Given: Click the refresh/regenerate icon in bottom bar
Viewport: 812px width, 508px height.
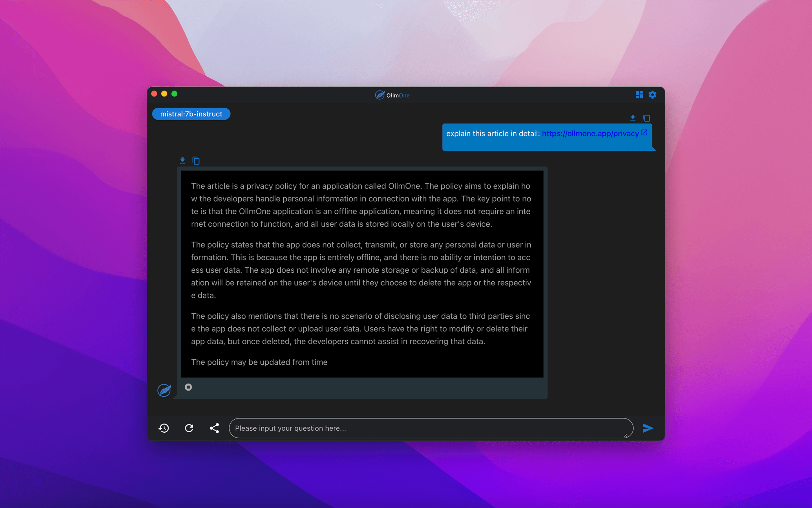Looking at the screenshot, I should pos(189,428).
